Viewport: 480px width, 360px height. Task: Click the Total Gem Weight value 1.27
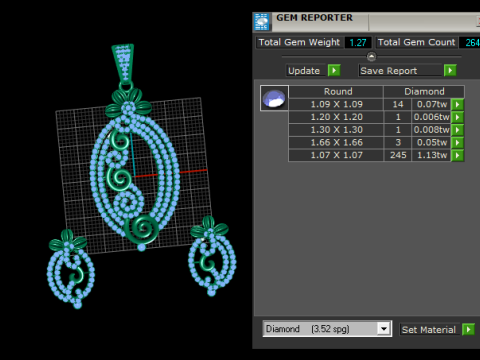click(358, 43)
